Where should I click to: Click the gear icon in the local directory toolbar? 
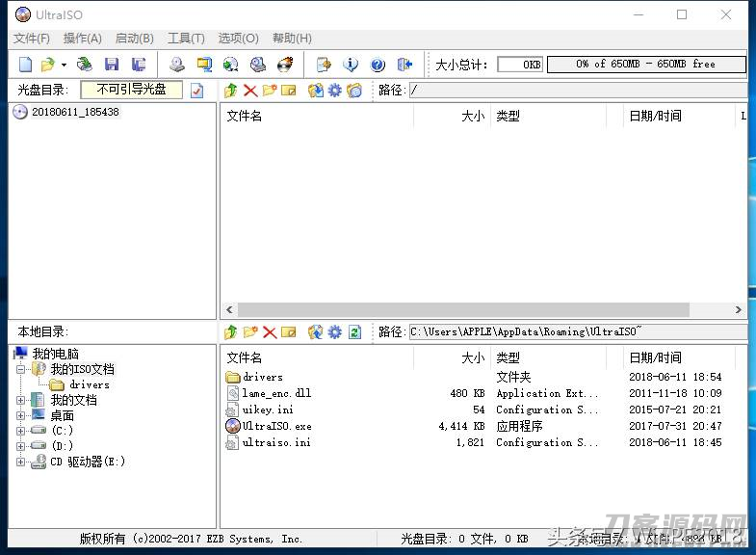click(334, 331)
